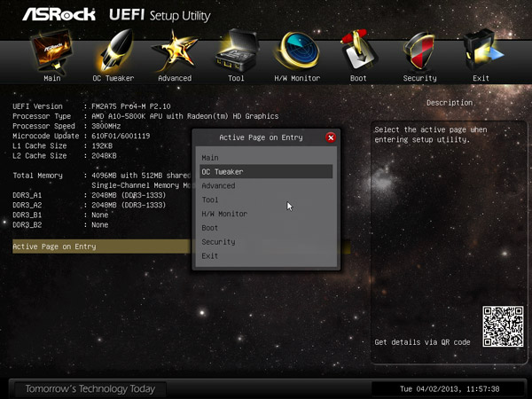Click the Processor Speed 3800MHz value

pyautogui.click(x=106, y=126)
